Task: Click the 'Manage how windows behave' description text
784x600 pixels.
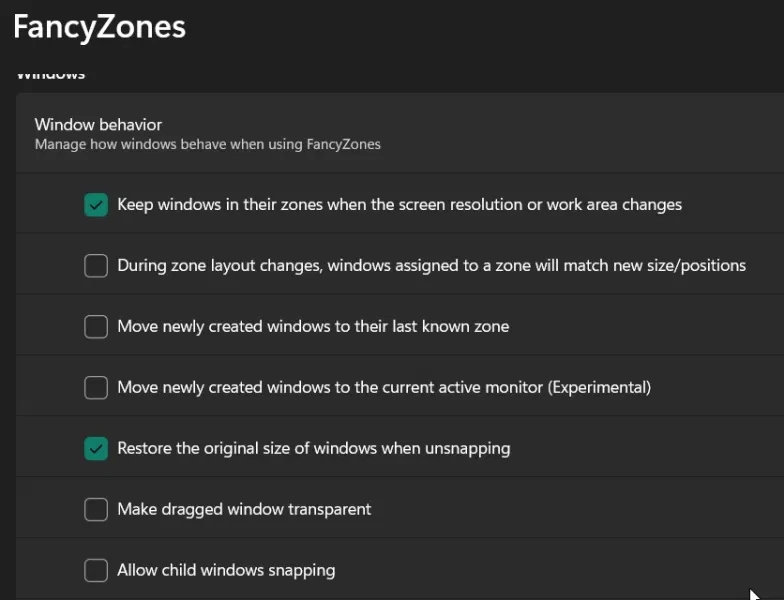Action: [x=207, y=144]
